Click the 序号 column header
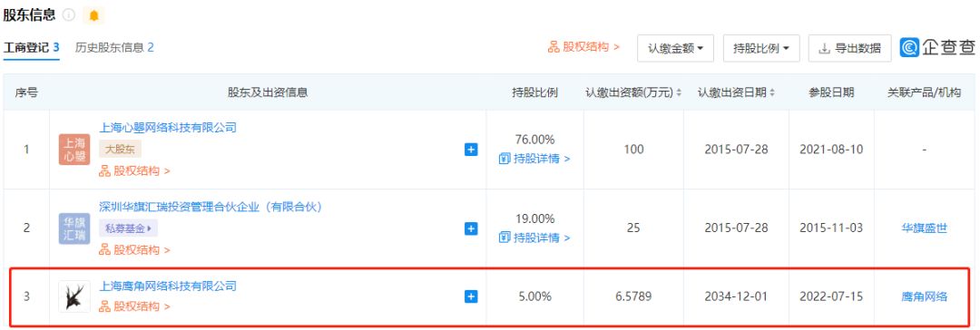The image size is (980, 330). 26,92
